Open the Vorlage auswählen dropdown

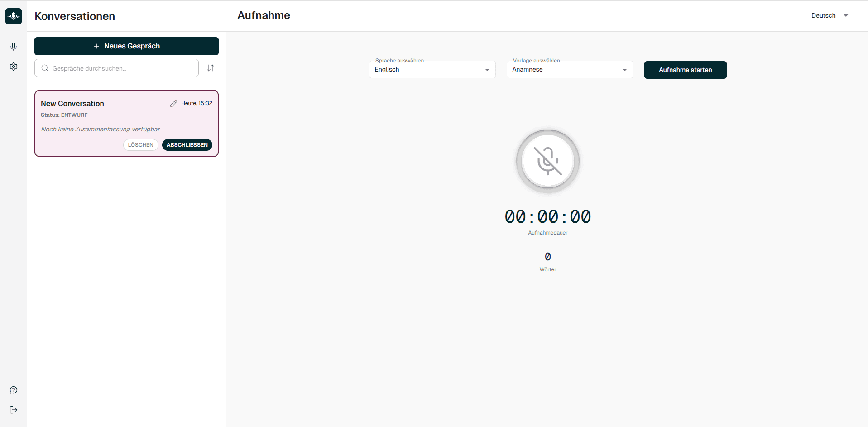pos(570,70)
